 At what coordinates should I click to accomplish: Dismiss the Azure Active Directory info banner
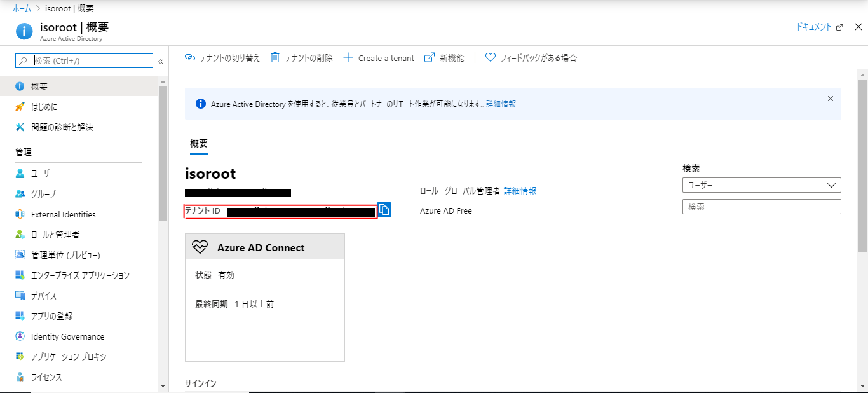tap(830, 99)
